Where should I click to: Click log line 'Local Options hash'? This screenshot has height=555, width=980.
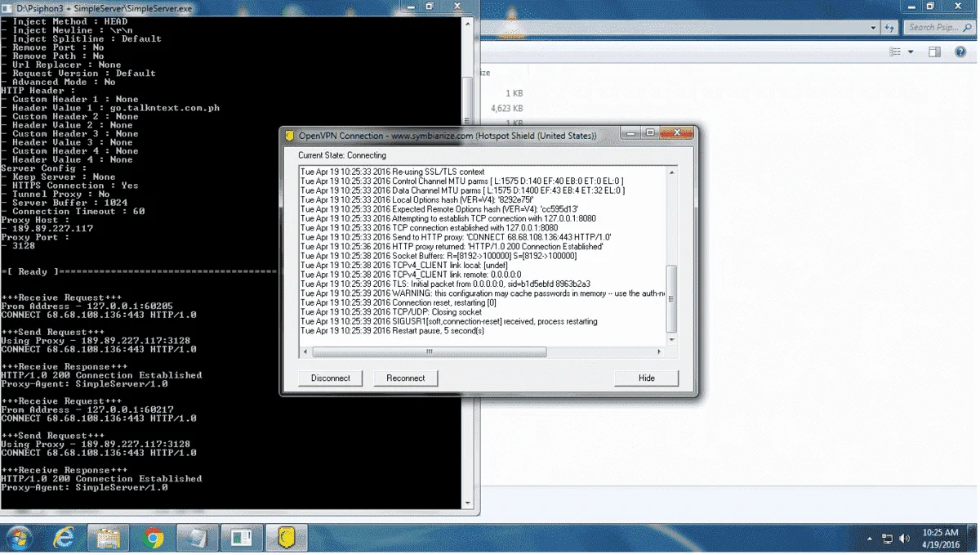pos(416,199)
